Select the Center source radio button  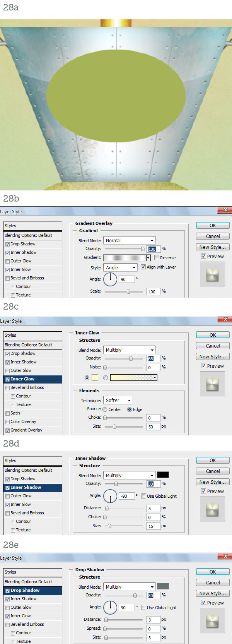point(105,409)
